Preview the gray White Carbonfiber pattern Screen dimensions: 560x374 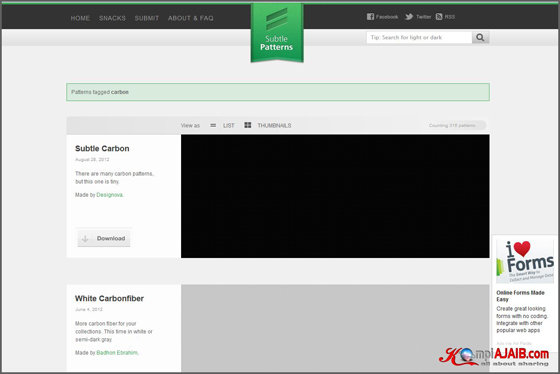(x=335, y=328)
